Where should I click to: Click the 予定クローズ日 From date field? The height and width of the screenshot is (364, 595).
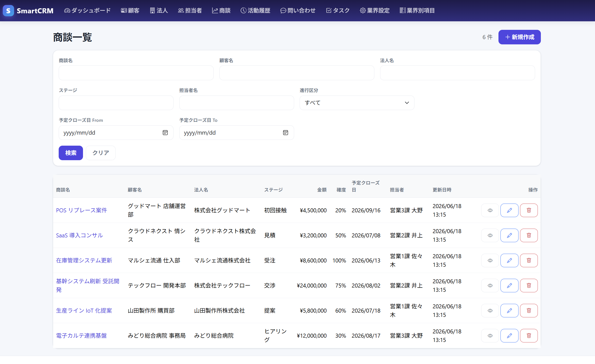pyautogui.click(x=116, y=133)
